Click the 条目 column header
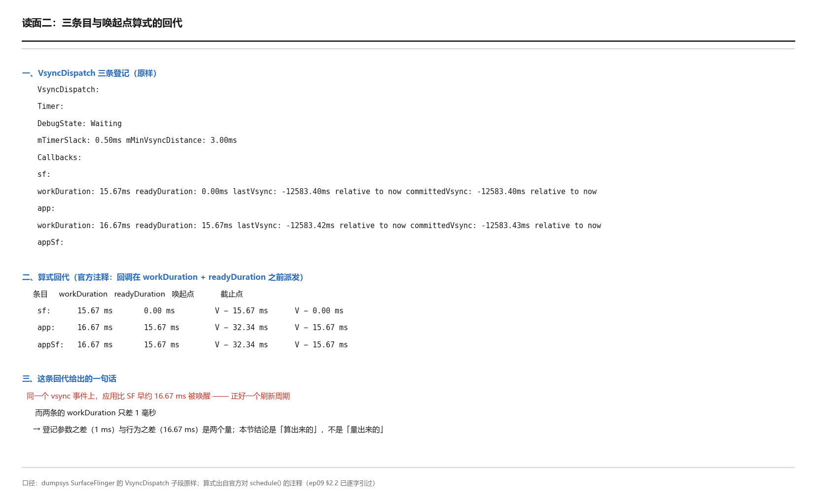This screenshot has width=816, height=504. point(40,294)
